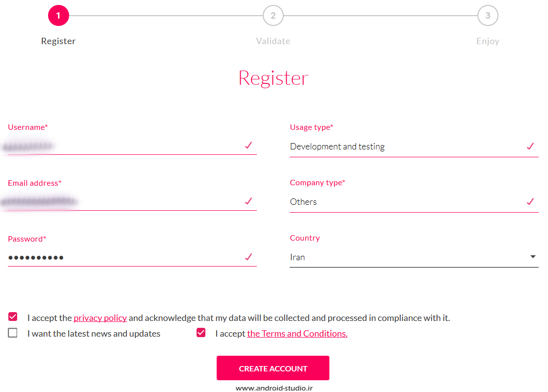Screen dimensions: 548x392
Task: Uncheck the Terms and Conditions checkbox
Action: [x=201, y=333]
